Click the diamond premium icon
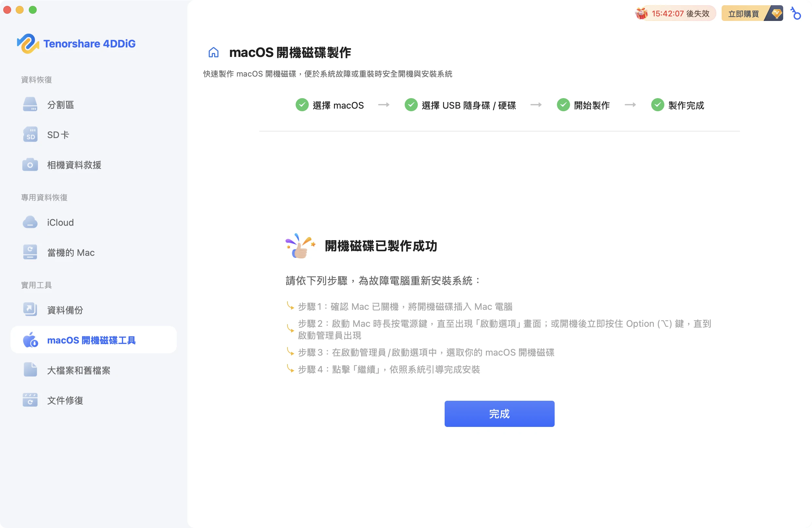The height and width of the screenshot is (528, 812). [776, 13]
